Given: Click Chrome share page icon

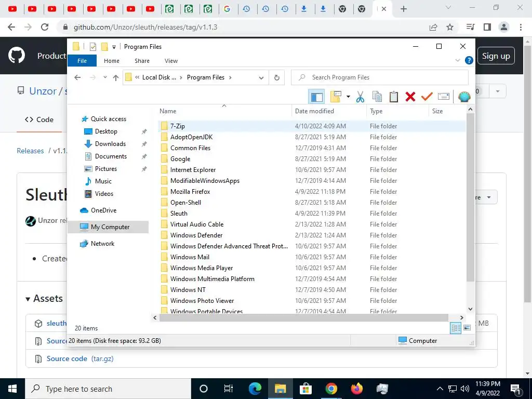Looking at the screenshot, I should 433,27.
